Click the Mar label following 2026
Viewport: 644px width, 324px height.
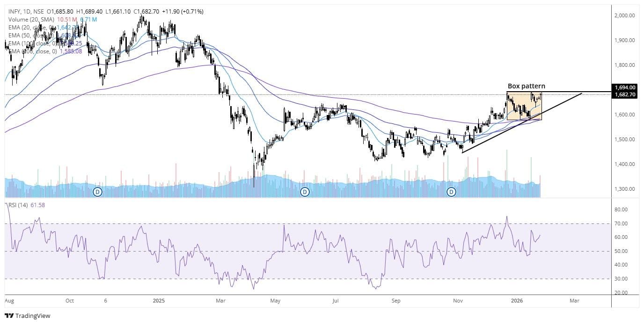[x=575, y=301]
